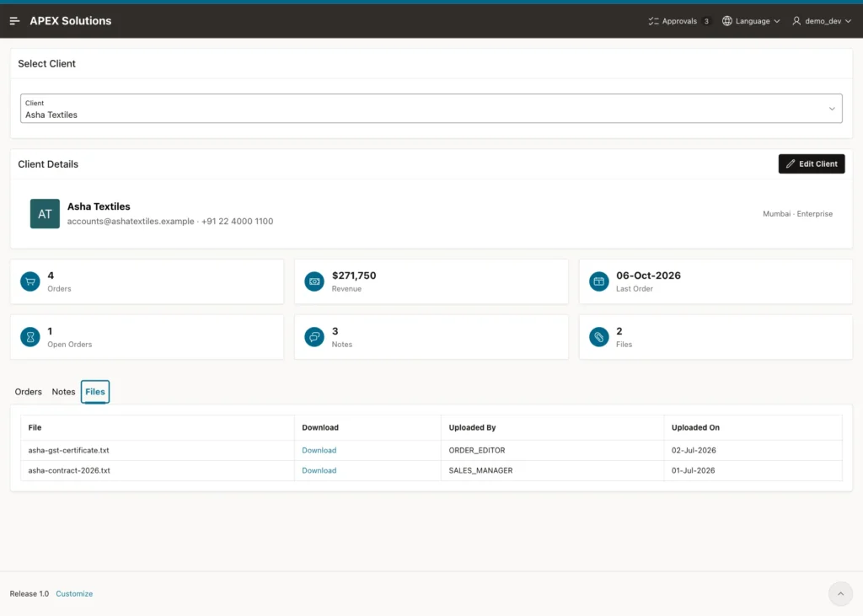Click the ORDER_EDITOR uploader cell
Image resolution: width=863 pixels, height=616 pixels.
(x=477, y=450)
